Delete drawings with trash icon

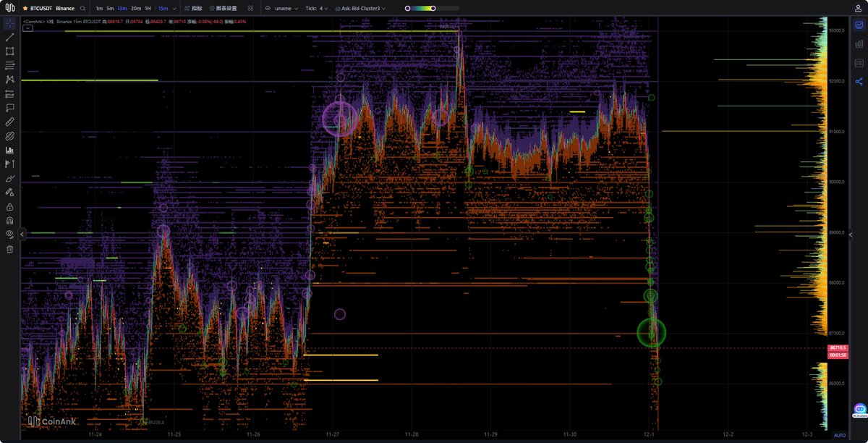click(10, 249)
